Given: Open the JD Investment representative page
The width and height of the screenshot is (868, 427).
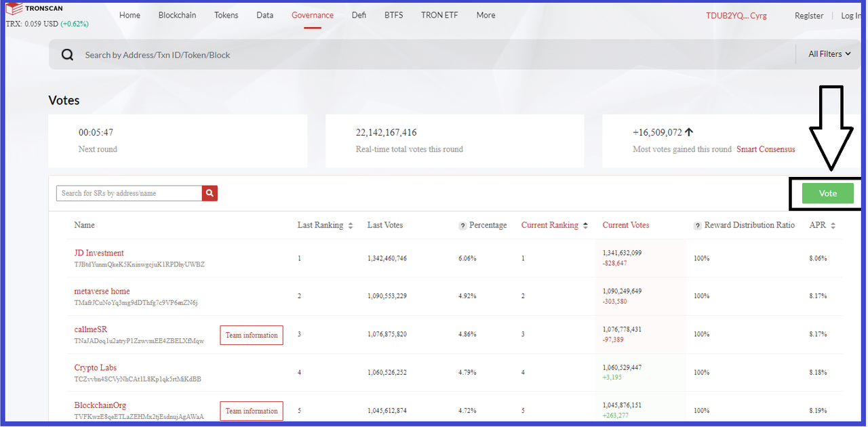Looking at the screenshot, I should 99,253.
